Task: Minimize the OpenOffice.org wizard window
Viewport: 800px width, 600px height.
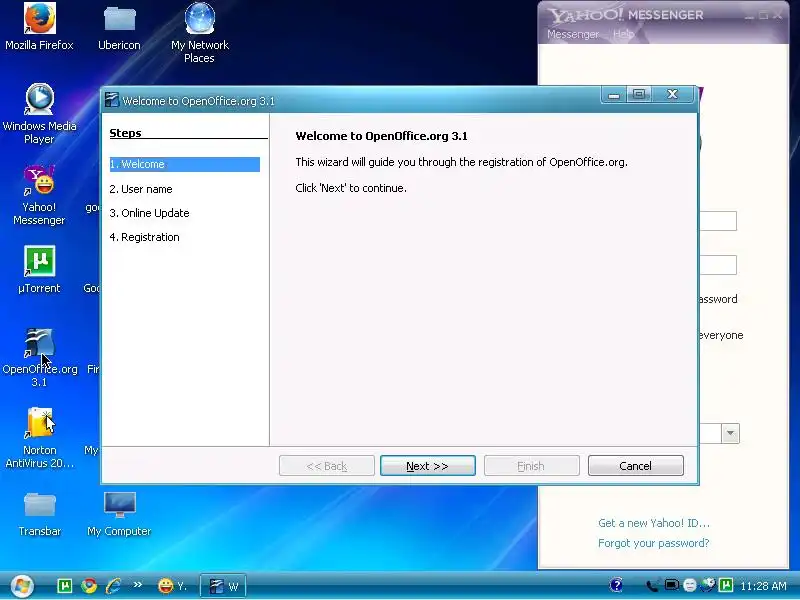Action: tap(614, 95)
